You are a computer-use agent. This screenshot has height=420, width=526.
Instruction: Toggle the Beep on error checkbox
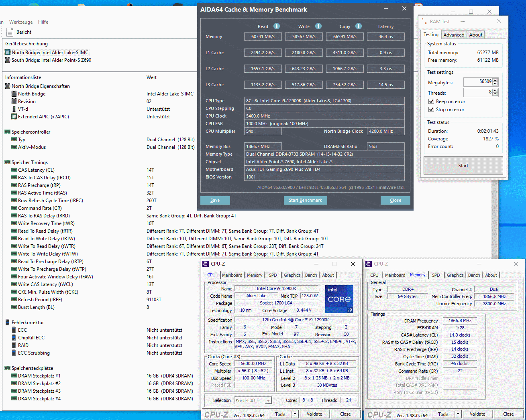[431, 101]
